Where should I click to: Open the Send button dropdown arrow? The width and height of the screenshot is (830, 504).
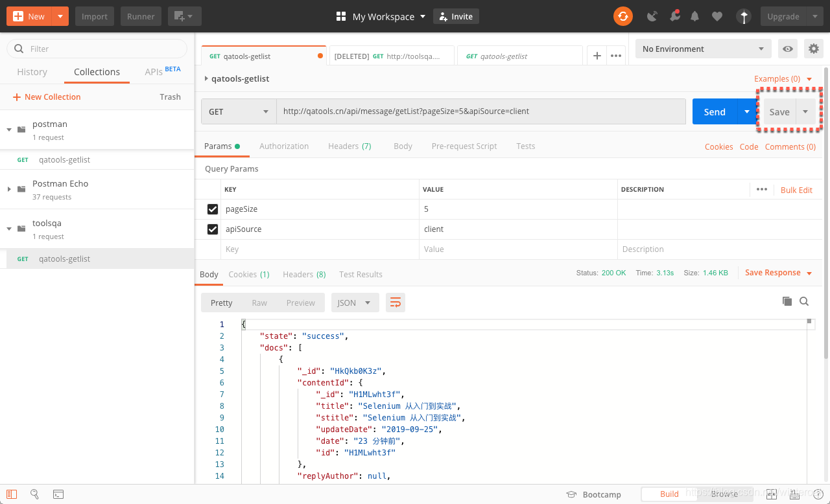747,111
